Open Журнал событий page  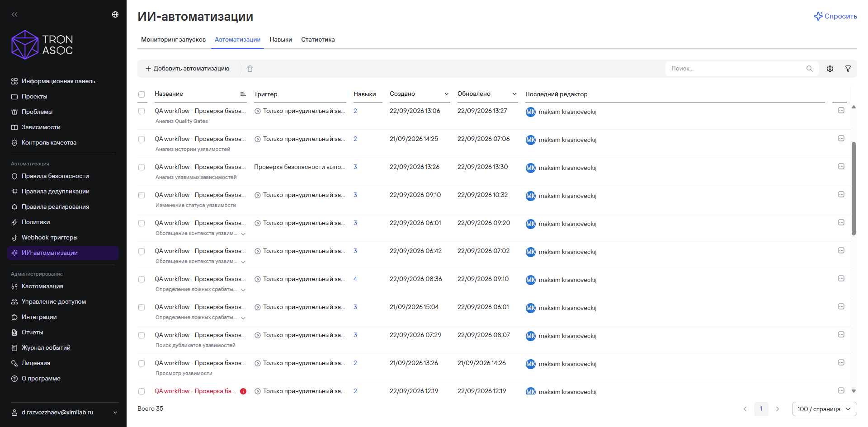[x=46, y=348]
